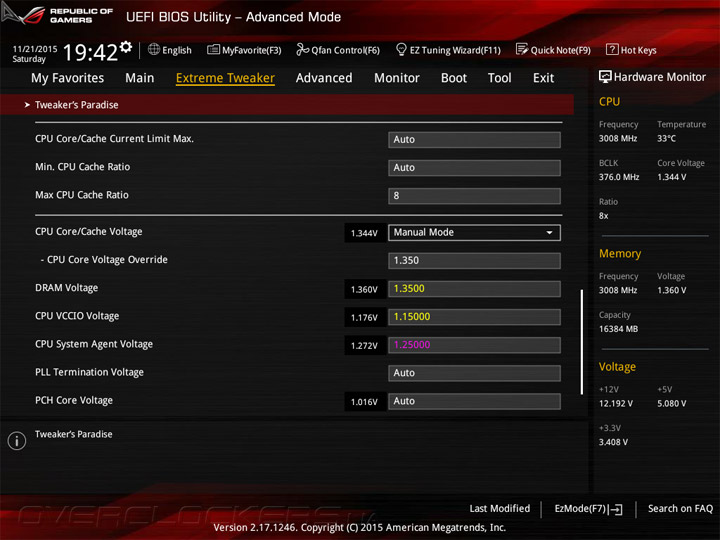Open the clock settings gear icon

point(126,47)
